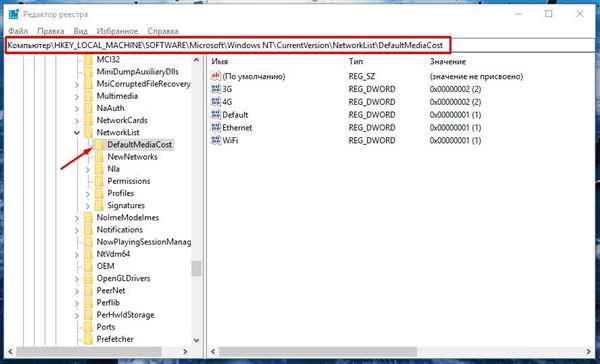Select the 4G DWORD value icon
The image size is (600, 364).
click(x=216, y=102)
